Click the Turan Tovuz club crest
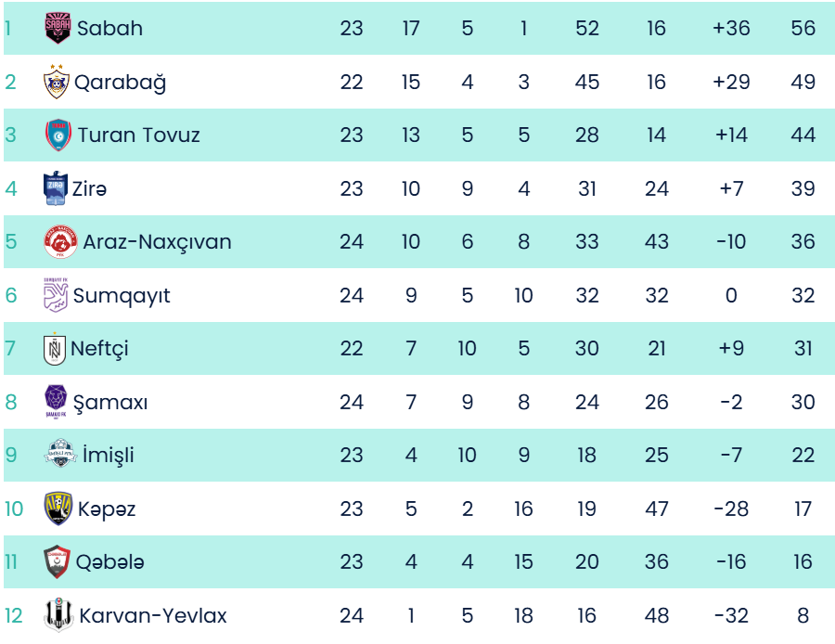 (x=58, y=135)
